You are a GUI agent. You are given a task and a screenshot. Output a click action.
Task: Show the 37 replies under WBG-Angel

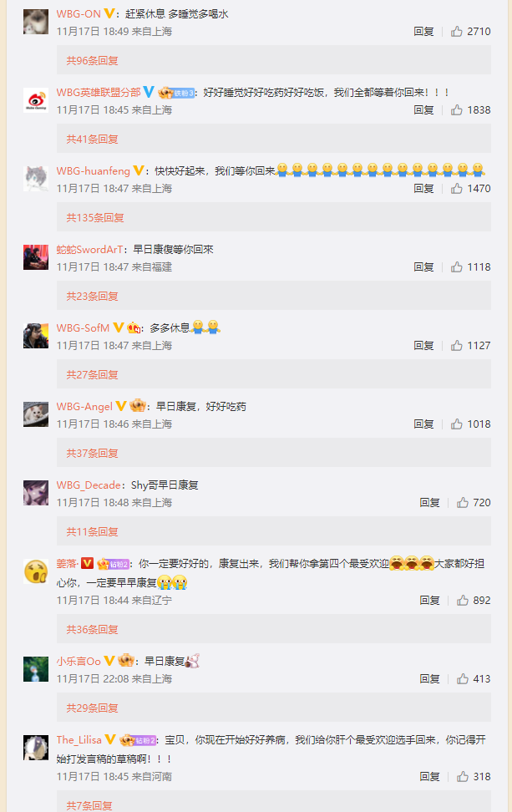point(92,453)
